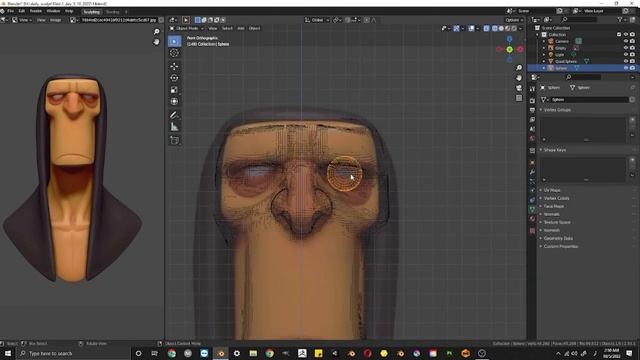Hide the Light object in outliner
The height and width of the screenshot is (360, 640).
(x=625, y=55)
